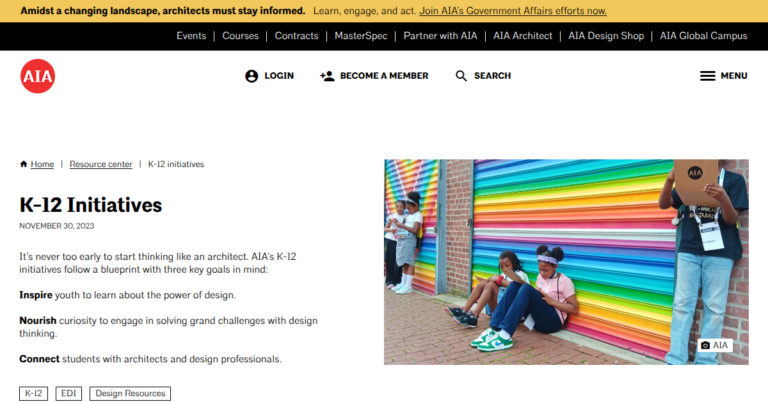Viewport: 768px width, 402px height.
Task: Click the Home breadcrumb house icon
Action: pyautogui.click(x=24, y=164)
